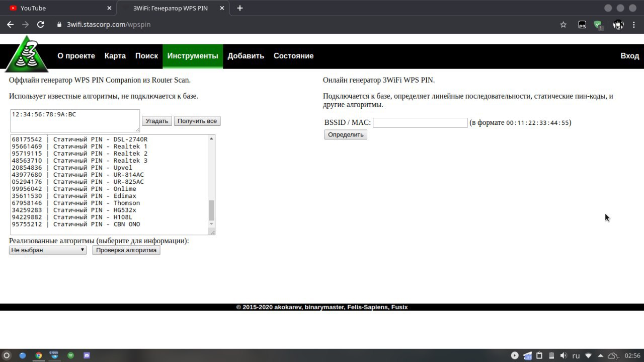Go back with browser back arrow
Image resolution: width=644 pixels, height=362 pixels.
[x=10, y=24]
